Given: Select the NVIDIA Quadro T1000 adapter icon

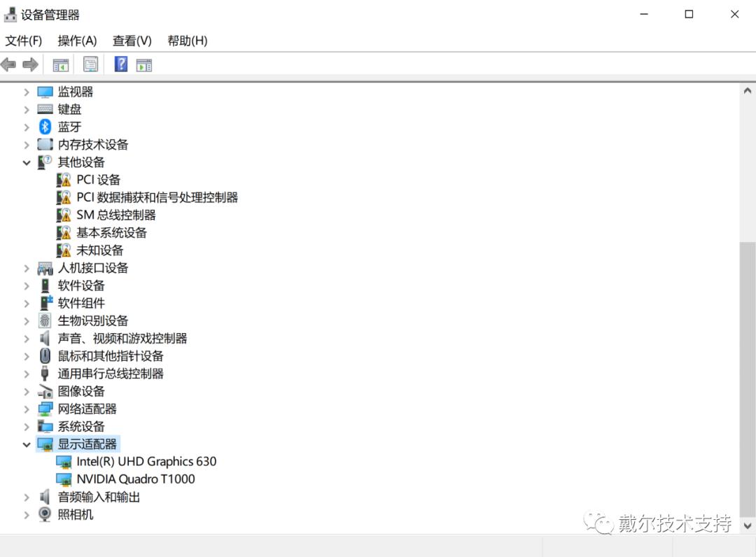Looking at the screenshot, I should tap(64, 479).
